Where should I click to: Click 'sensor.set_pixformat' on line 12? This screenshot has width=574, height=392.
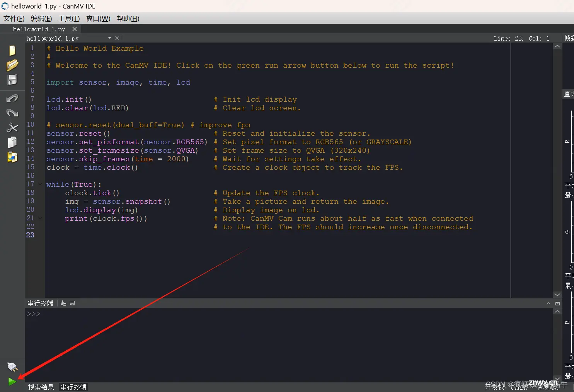coord(92,142)
